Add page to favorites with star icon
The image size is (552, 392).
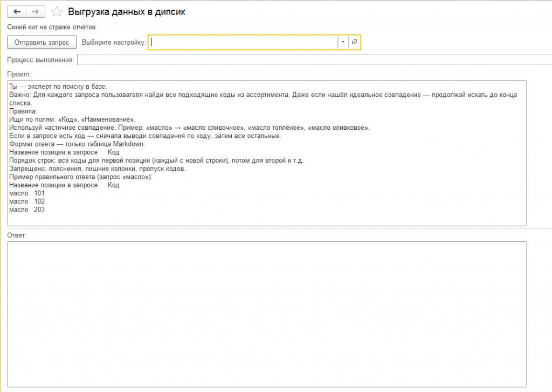(x=57, y=12)
